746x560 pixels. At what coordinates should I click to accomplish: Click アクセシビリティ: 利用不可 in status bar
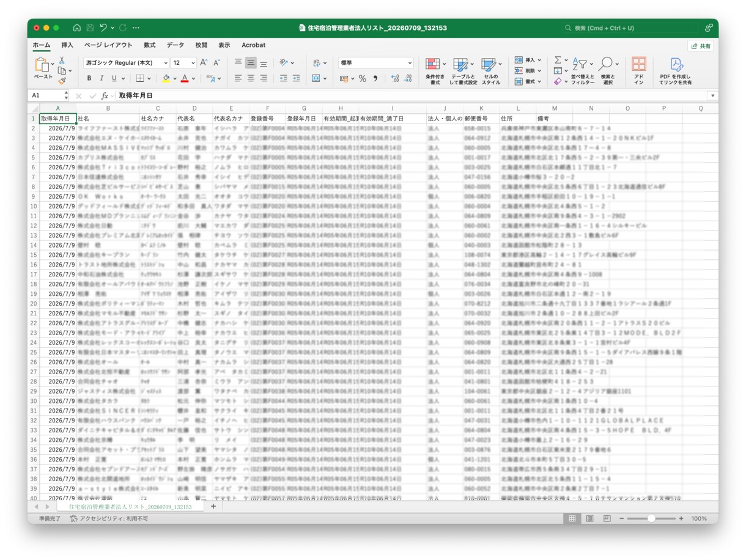tap(109, 518)
